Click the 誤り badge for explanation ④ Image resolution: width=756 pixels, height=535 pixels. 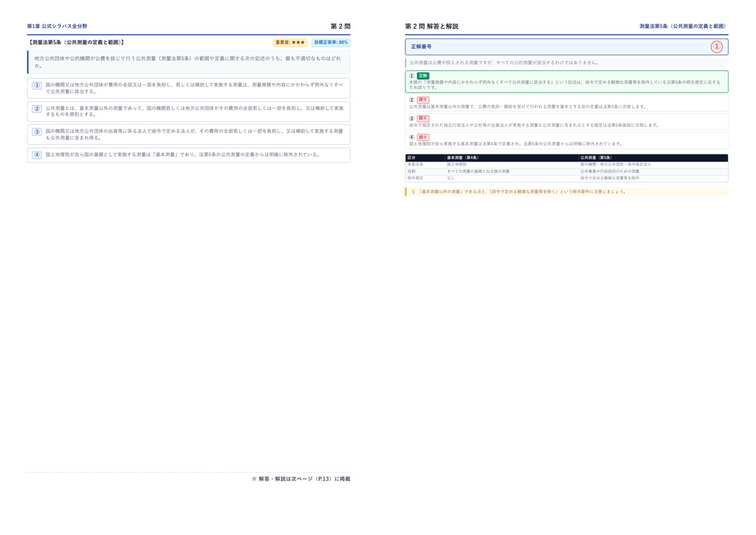pyautogui.click(x=423, y=137)
